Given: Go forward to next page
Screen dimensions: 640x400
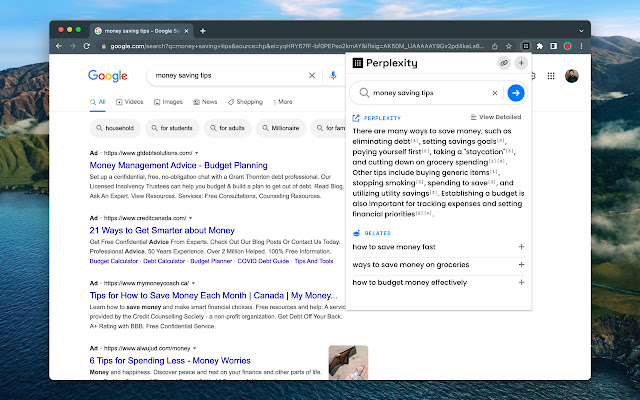Looking at the screenshot, I should point(73,46).
